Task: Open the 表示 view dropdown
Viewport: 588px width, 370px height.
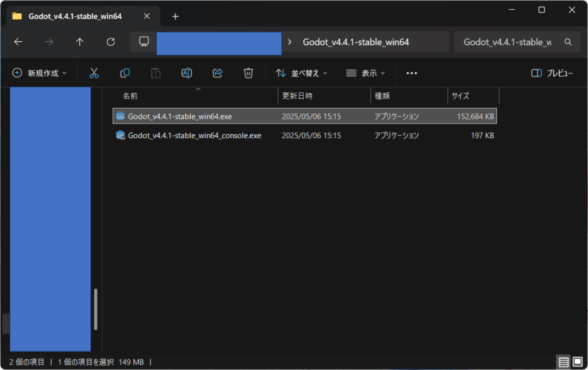Action: 365,73
